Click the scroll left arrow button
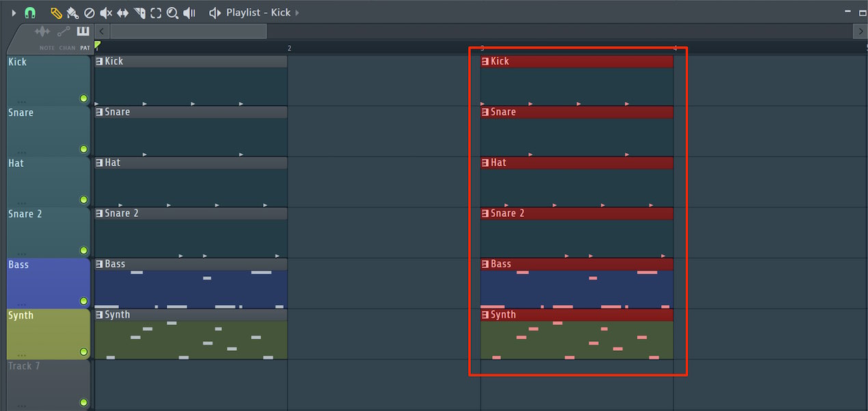Viewport: 868px width, 411px height. 101,31
